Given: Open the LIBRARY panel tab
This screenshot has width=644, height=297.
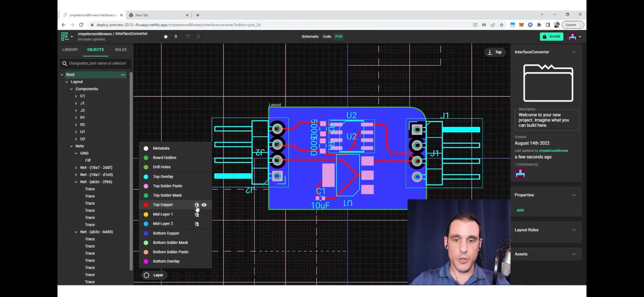Looking at the screenshot, I should click(70, 49).
